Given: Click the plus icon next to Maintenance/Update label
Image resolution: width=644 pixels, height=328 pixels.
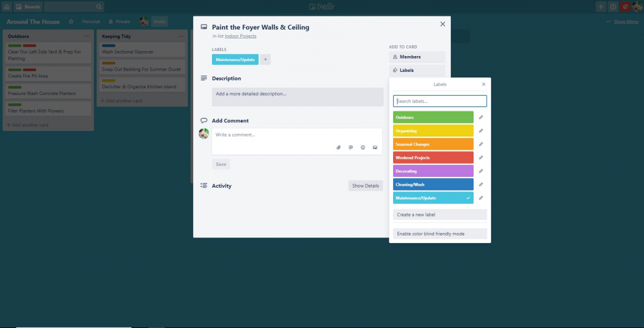Looking at the screenshot, I should (265, 59).
